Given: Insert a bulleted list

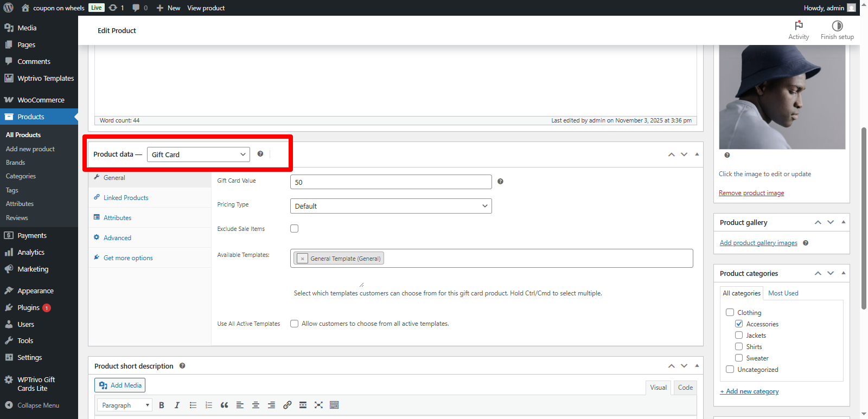Looking at the screenshot, I should [x=193, y=405].
